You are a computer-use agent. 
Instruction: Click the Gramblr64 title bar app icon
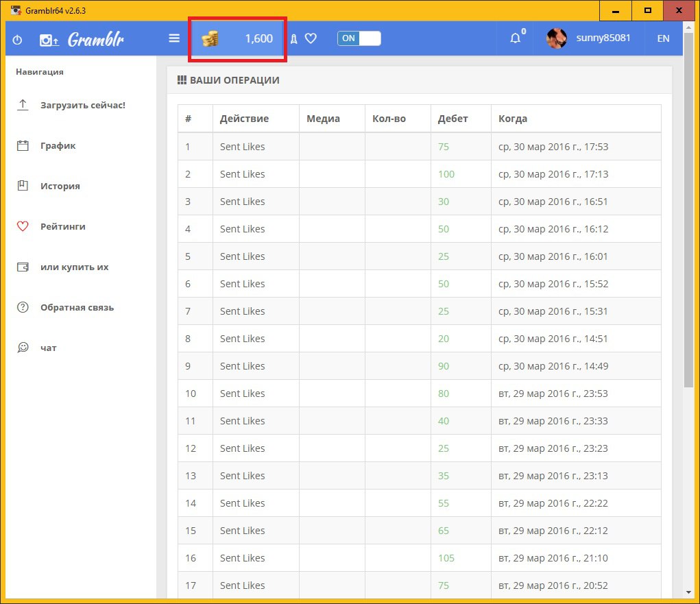(x=16, y=10)
